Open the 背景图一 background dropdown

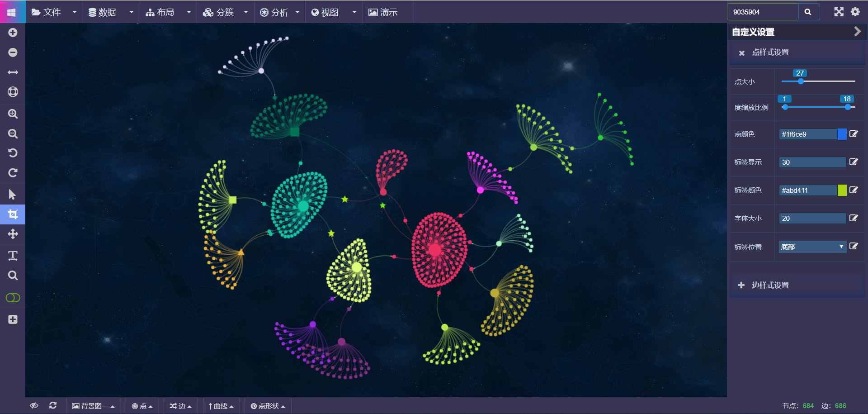94,406
